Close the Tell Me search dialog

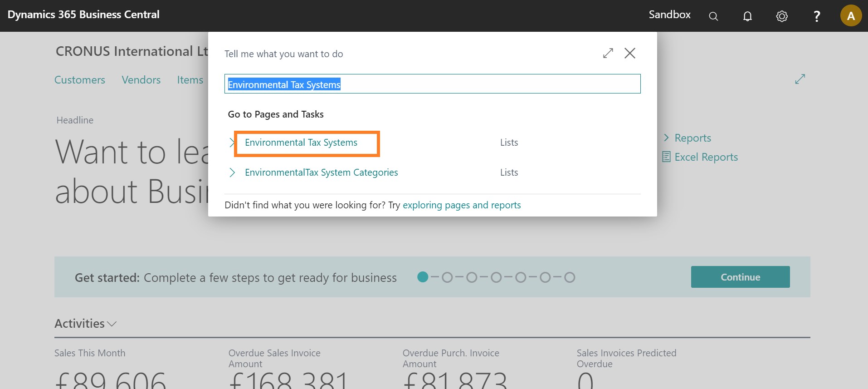pyautogui.click(x=630, y=54)
